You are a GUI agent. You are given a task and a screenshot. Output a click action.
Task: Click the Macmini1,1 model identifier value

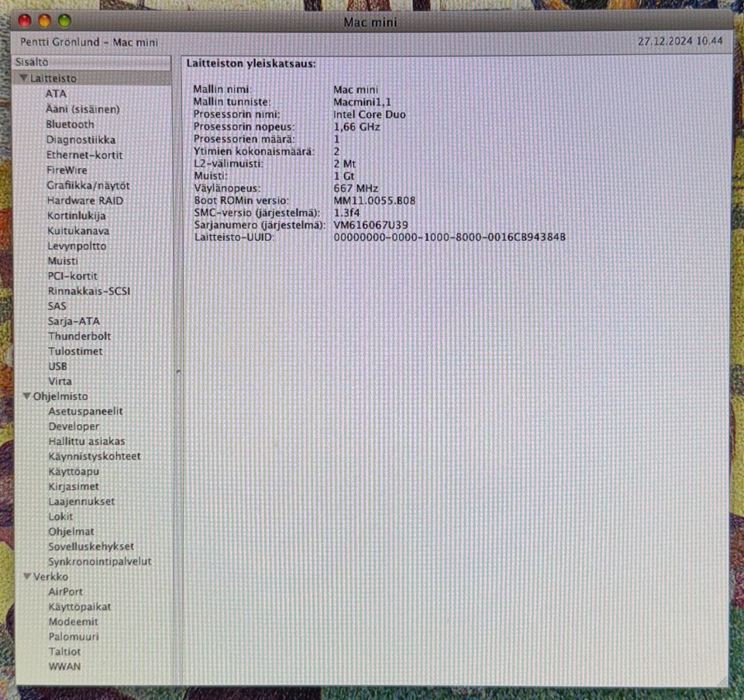[x=362, y=102]
